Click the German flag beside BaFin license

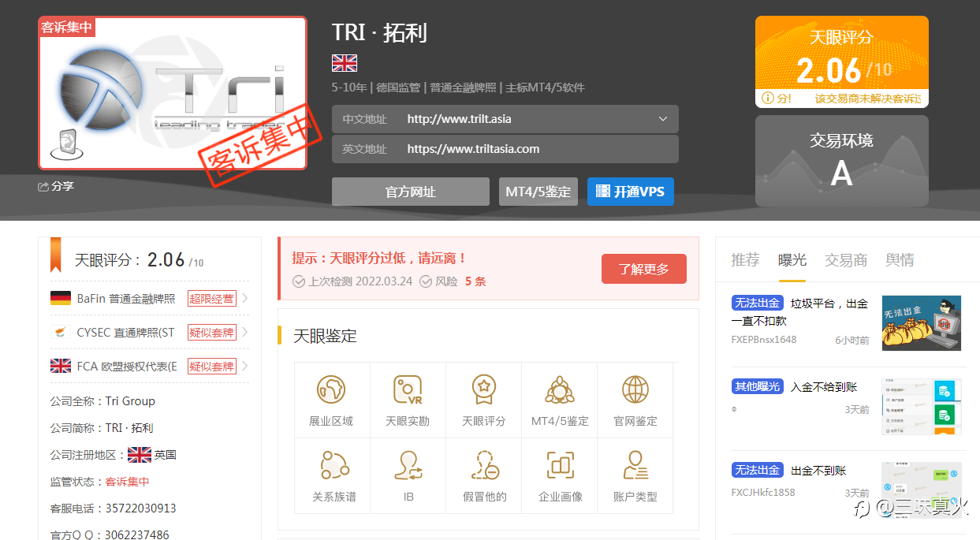(x=61, y=298)
